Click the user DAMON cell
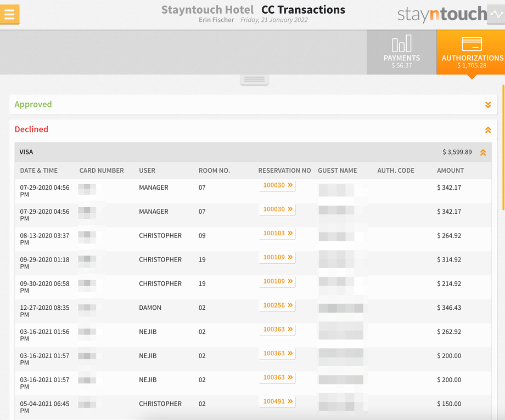 click(x=150, y=308)
